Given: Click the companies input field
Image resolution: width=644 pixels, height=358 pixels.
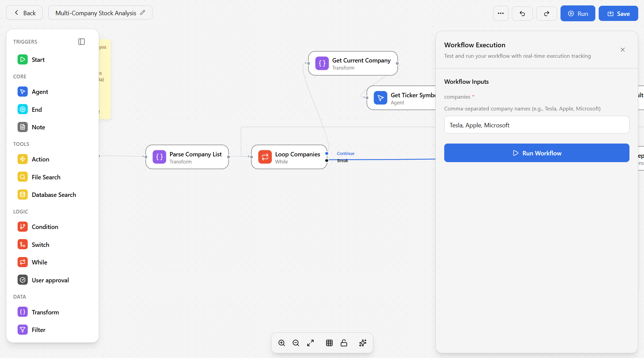Looking at the screenshot, I should coord(536,125).
